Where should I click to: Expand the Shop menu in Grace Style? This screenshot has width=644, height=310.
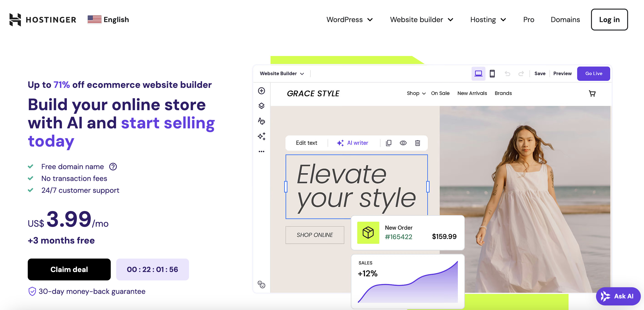(x=416, y=93)
